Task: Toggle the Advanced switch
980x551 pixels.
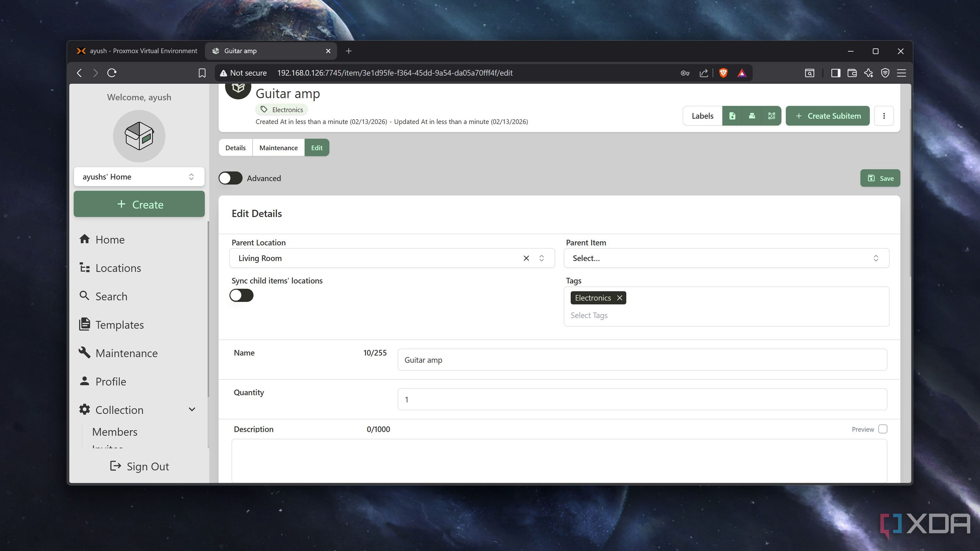Action: pos(230,178)
